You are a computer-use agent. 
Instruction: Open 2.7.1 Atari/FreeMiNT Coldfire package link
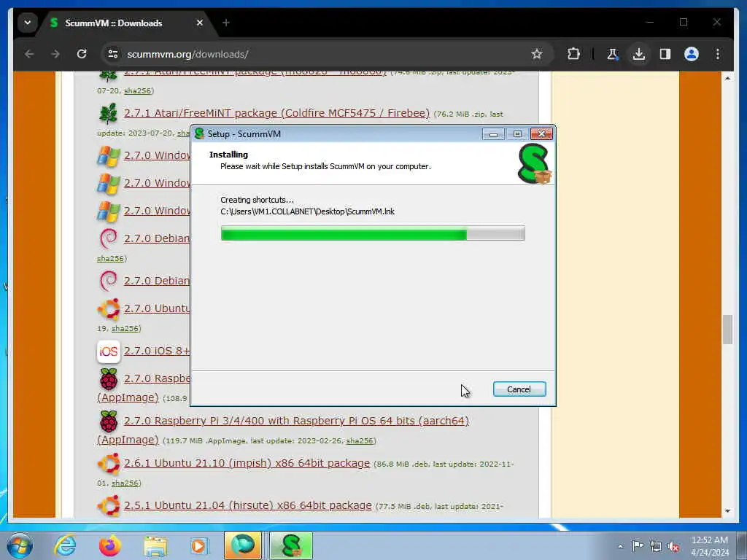coord(276,113)
